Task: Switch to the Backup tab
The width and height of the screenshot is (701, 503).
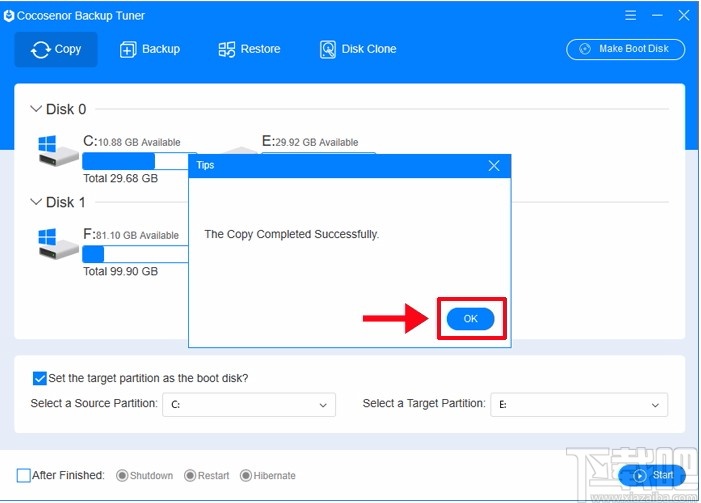Action: pyautogui.click(x=150, y=49)
